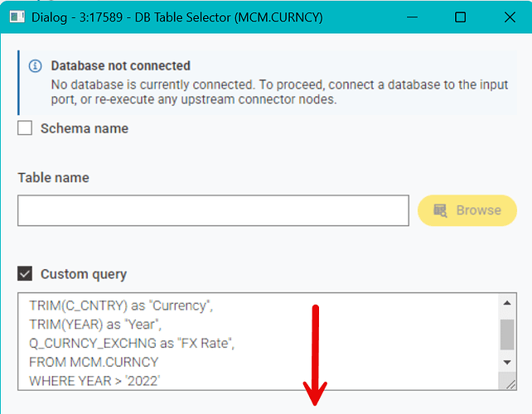This screenshot has height=414, width=532.
Task: Enable the Schema name checkbox
Action: click(26, 128)
